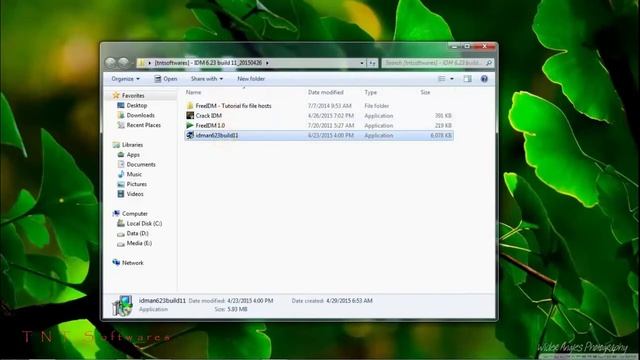Click the Pictures library icon
The height and width of the screenshot is (360, 640).
[121, 184]
